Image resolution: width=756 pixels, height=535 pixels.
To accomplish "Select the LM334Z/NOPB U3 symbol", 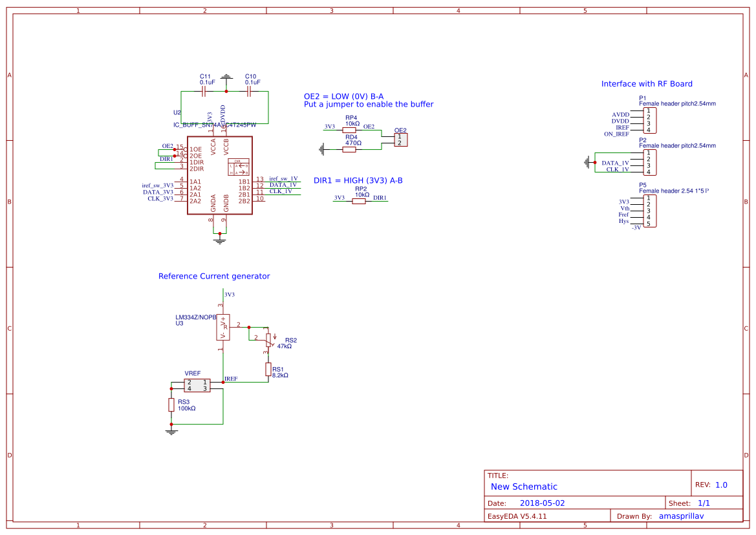I will coord(223,328).
